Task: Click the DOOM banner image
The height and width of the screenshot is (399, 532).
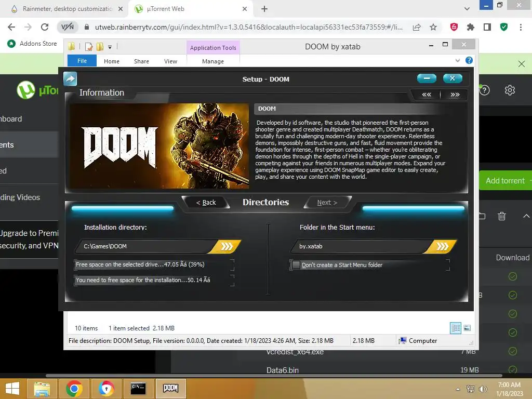Action: [x=159, y=146]
